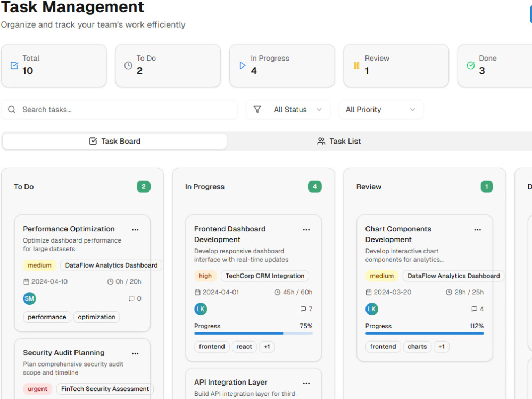The height and width of the screenshot is (399, 532).
Task: Click the To Do 2 summary card
Action: (168, 65)
